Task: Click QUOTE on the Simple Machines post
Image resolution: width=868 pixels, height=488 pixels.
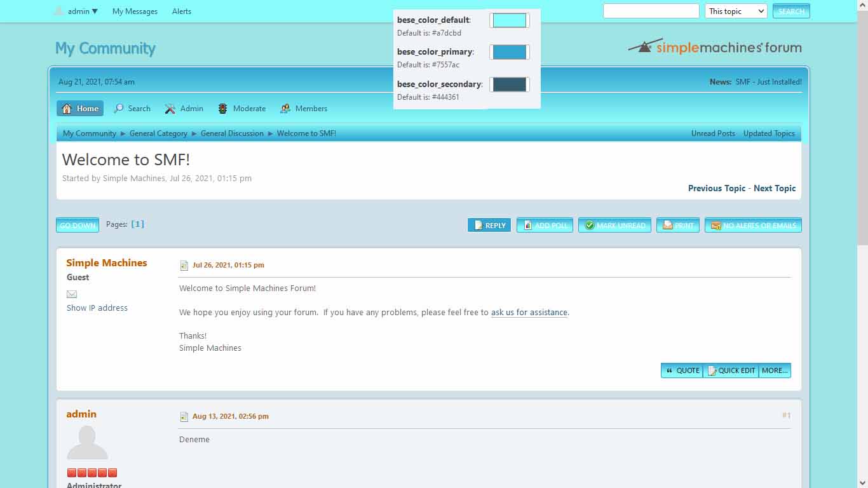Action: pyautogui.click(x=682, y=370)
